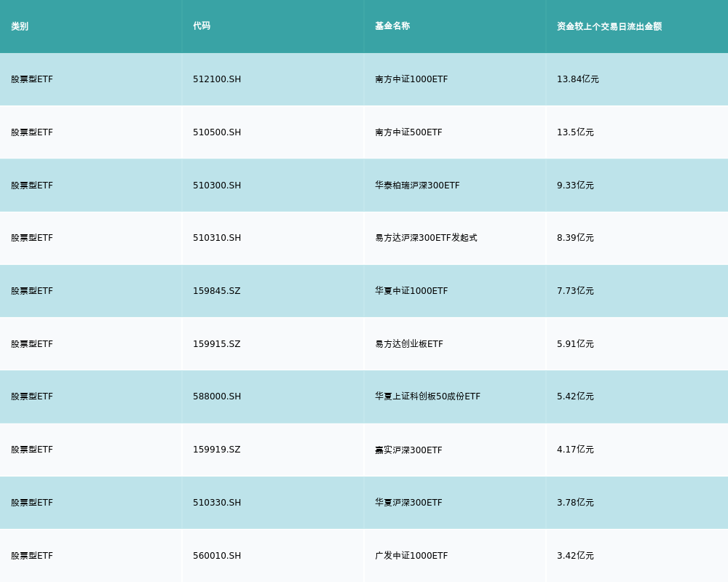728x582 pixels.
Task: Select code 510310.SH
Action: pyautogui.click(x=217, y=238)
